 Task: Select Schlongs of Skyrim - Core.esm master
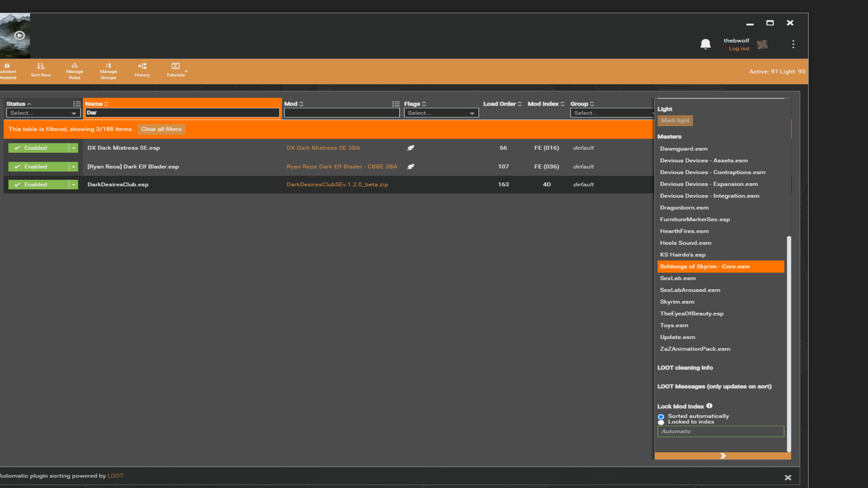(x=721, y=267)
